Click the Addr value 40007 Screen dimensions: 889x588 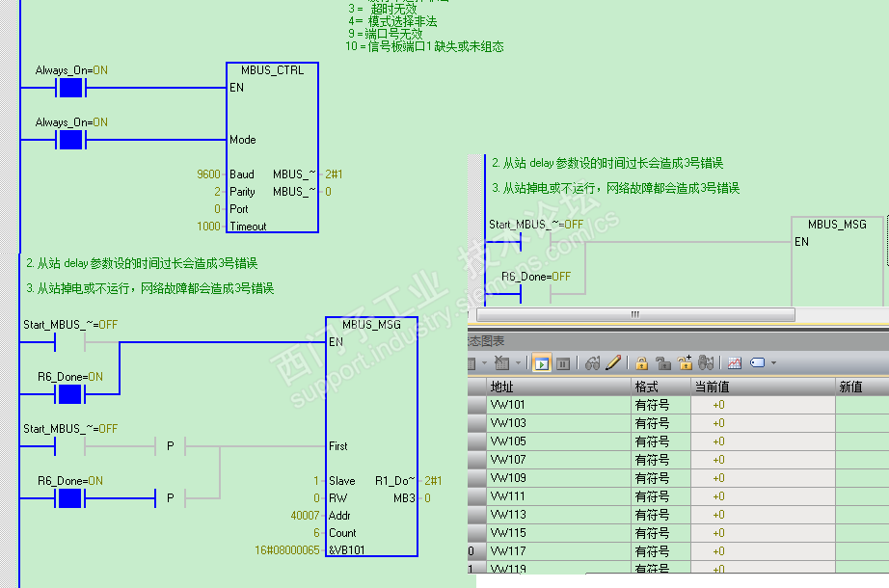(x=305, y=516)
